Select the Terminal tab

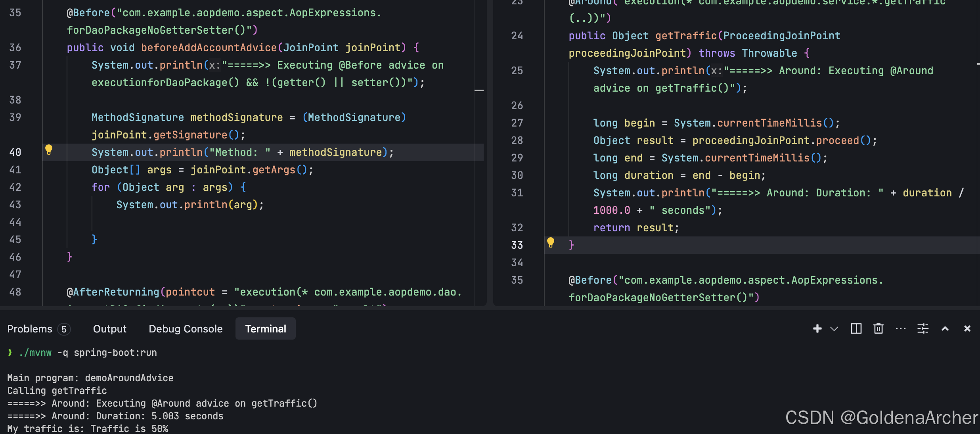[265, 329]
